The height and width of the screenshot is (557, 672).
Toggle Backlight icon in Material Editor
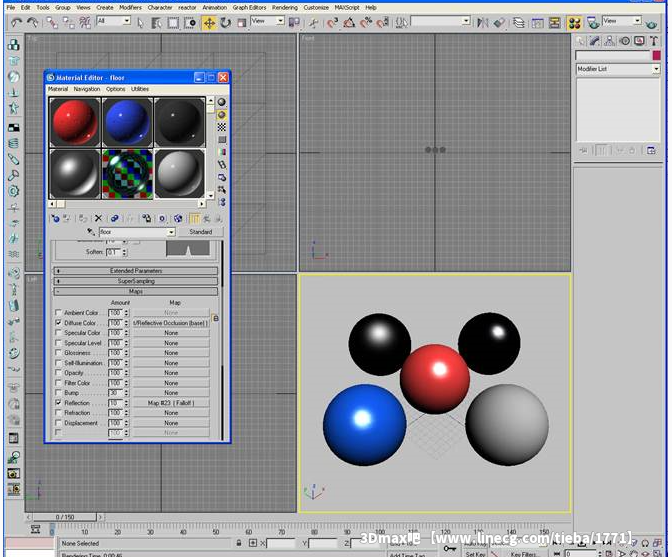(222, 115)
